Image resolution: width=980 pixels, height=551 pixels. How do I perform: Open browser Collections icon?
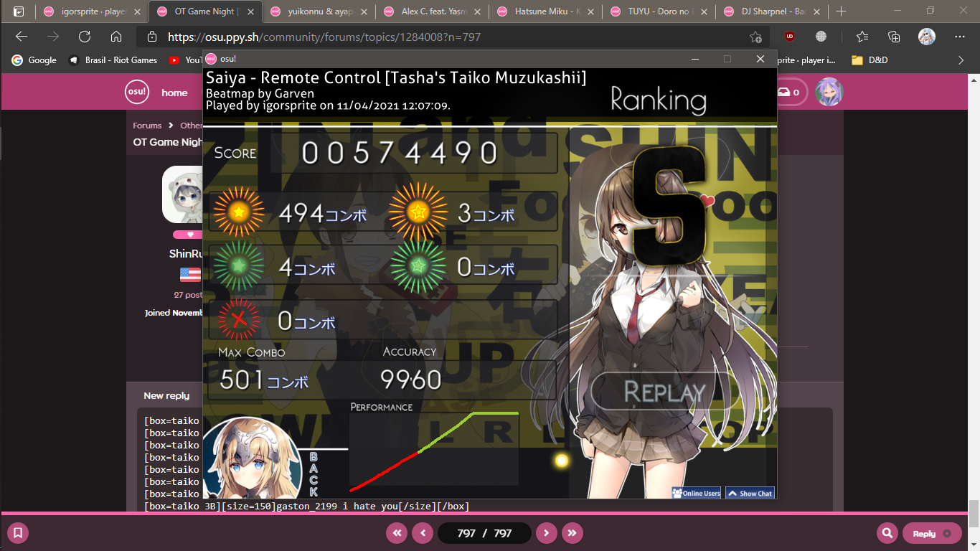pyautogui.click(x=894, y=37)
